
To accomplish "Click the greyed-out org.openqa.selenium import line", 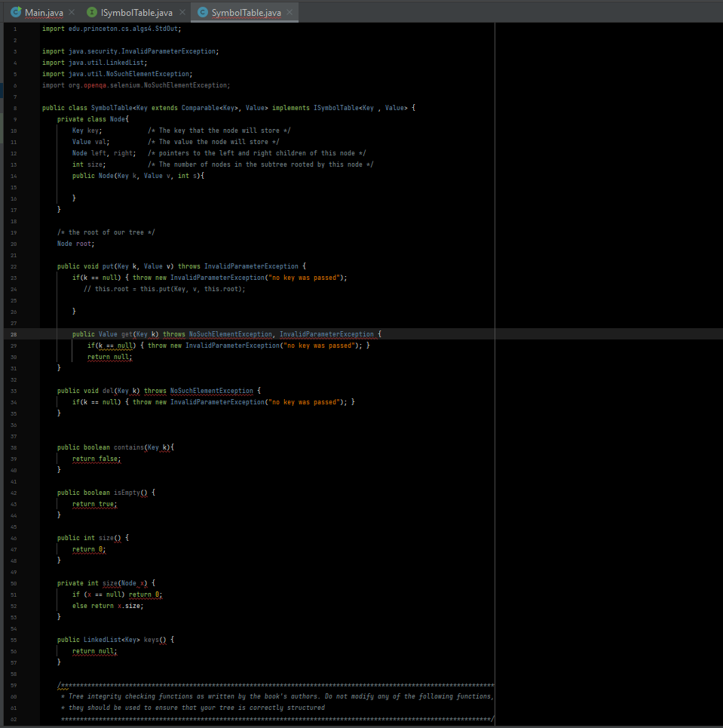I will (136, 85).
